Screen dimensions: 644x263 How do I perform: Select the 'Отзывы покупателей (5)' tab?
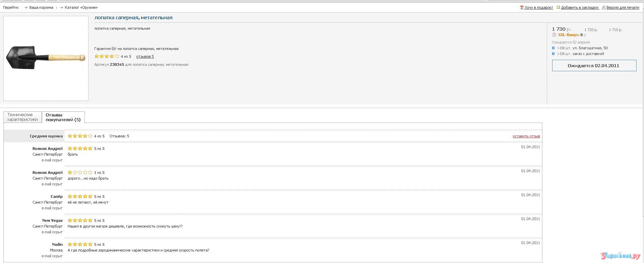(63, 117)
